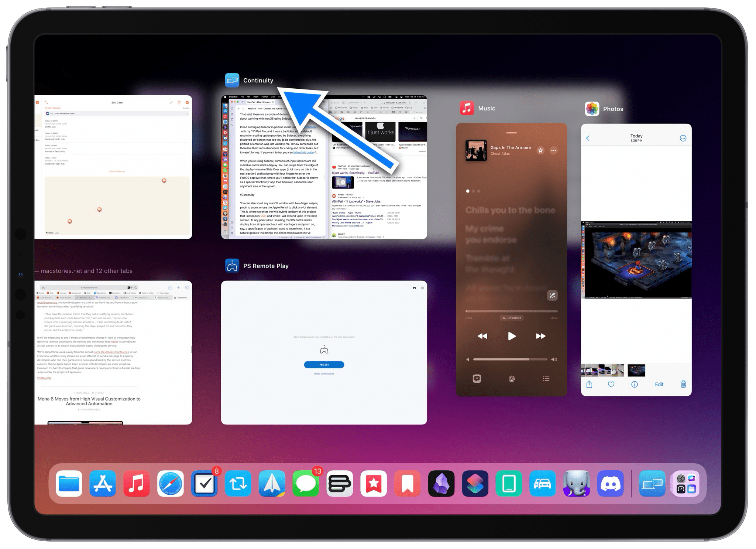Tap the Photos app icon above its card
This screenshot has height=549, width=756.
[x=592, y=109]
